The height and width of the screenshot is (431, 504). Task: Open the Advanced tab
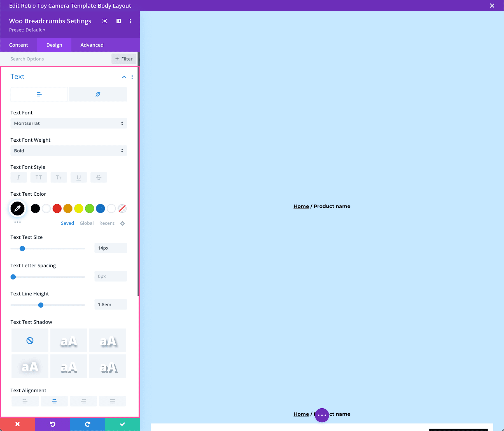click(x=92, y=45)
